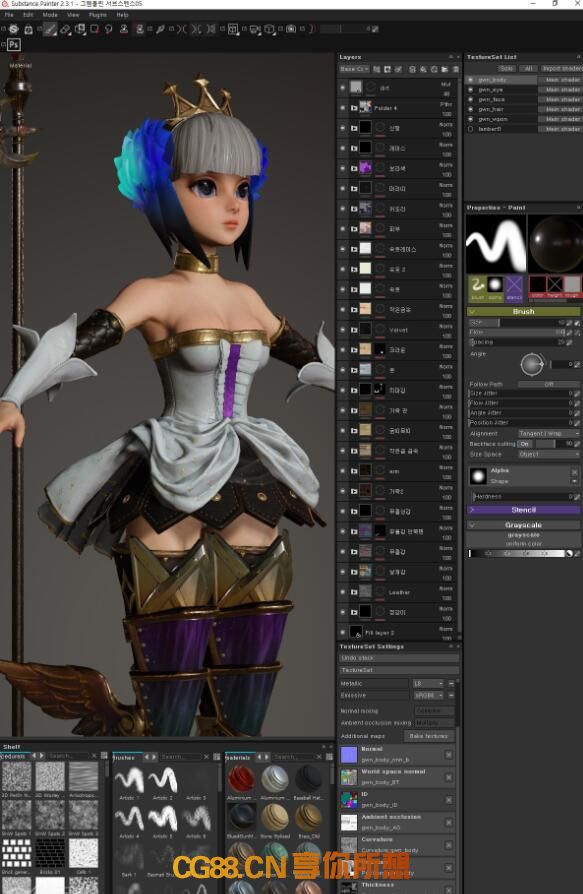Select the Material picker tool
Image resolution: width=583 pixels, height=894 pixels.
pyautogui.click(x=160, y=29)
